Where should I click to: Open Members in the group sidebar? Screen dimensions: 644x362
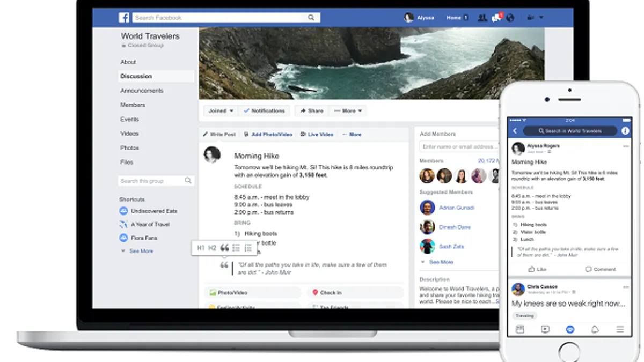(133, 105)
